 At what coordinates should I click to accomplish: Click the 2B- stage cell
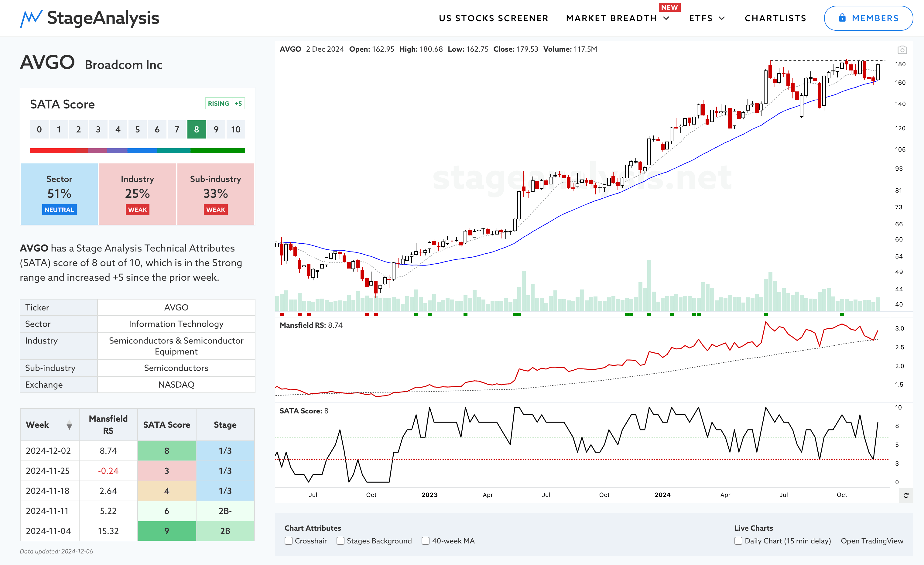tap(225, 511)
